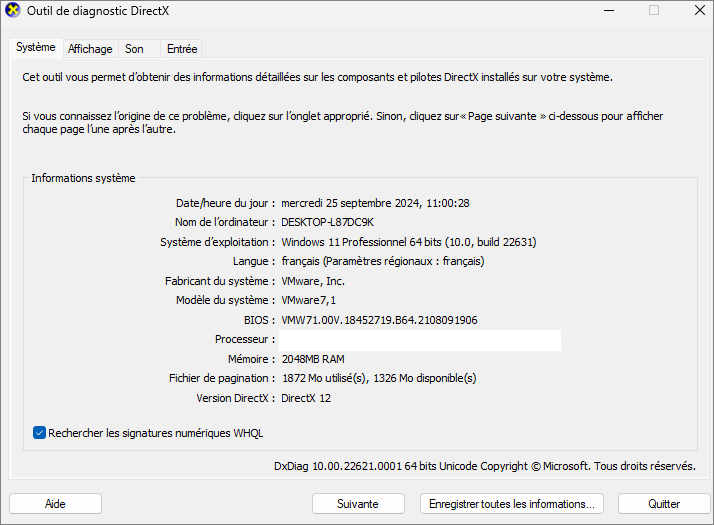The image size is (714, 525).
Task: Click Suivante to view next page
Action: point(358,504)
